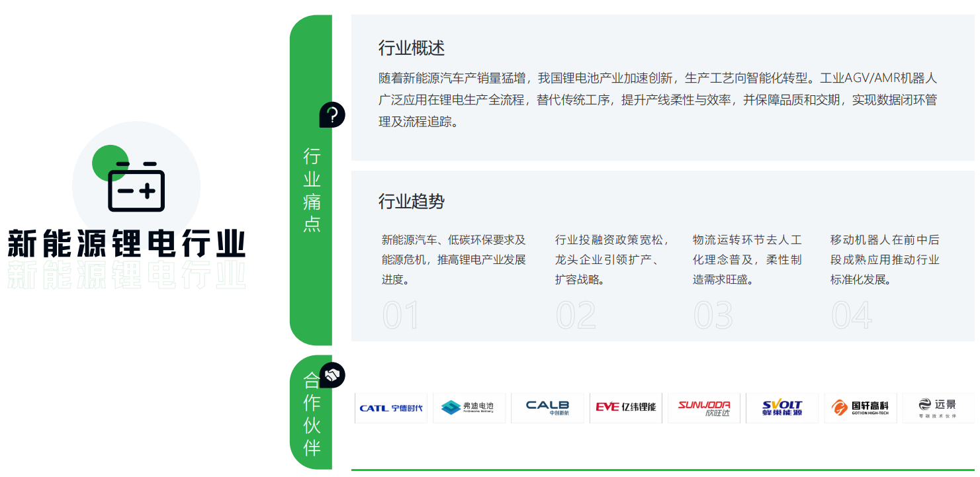Select the SVOLT 蜂巢能源 logo

pyautogui.click(x=782, y=408)
